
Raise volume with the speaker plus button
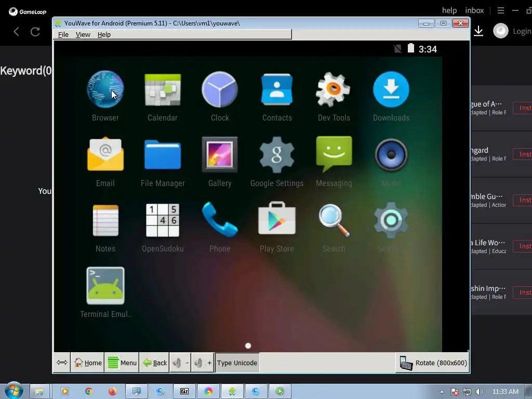click(x=203, y=363)
